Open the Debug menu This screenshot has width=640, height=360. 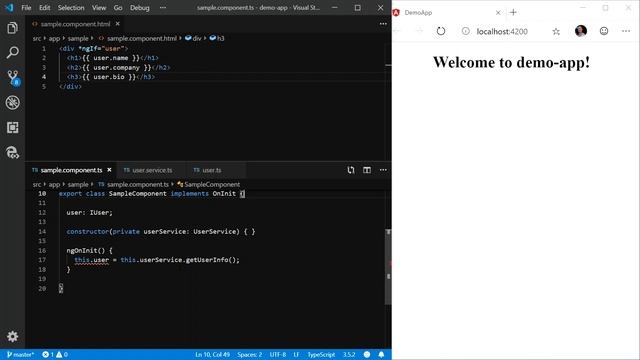140,8
